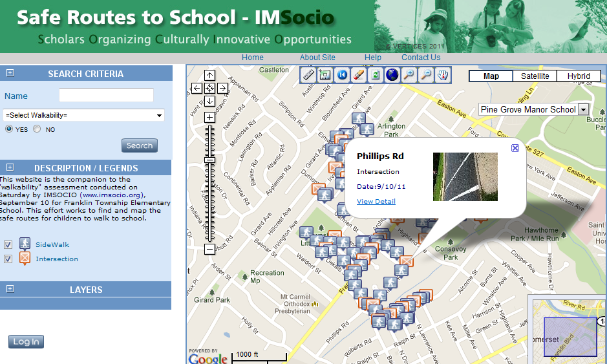Click the SideWalk legend icon
Screen dimensions: 607x364
coord(25,244)
